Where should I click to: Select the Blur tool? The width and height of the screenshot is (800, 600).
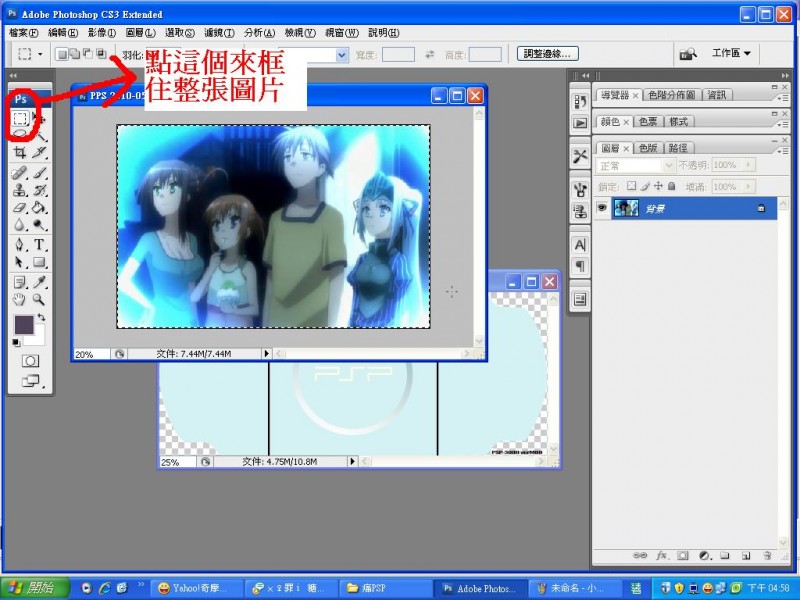click(x=19, y=225)
